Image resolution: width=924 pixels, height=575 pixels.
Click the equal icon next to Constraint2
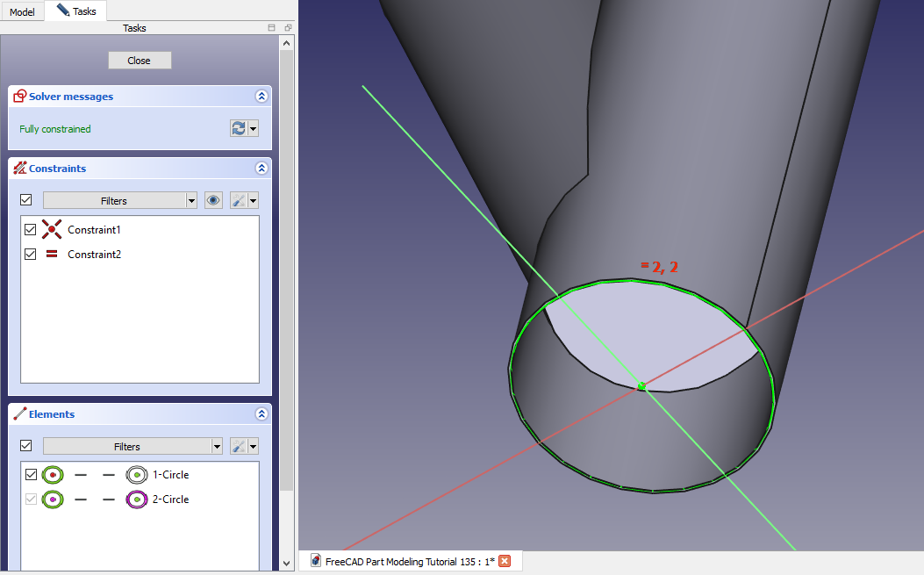pyautogui.click(x=52, y=255)
